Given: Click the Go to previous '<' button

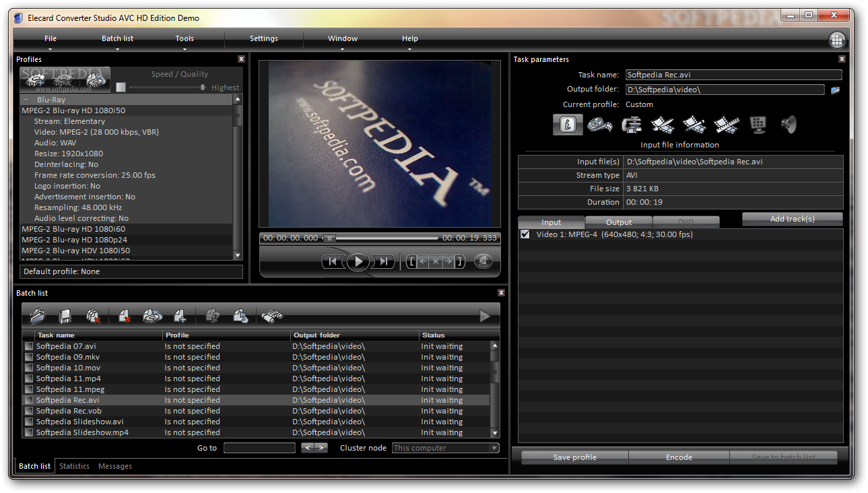Looking at the screenshot, I should click(x=308, y=448).
